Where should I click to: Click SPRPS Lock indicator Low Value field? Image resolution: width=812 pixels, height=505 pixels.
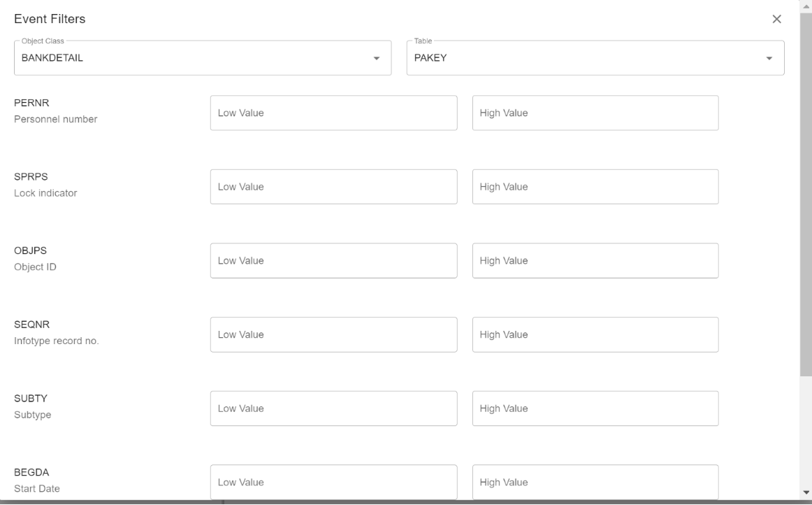point(333,187)
